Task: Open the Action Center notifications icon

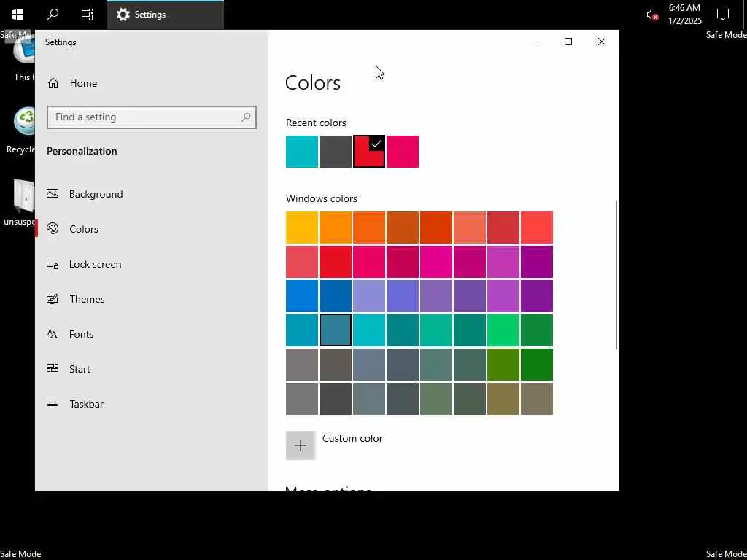Action: [x=723, y=15]
